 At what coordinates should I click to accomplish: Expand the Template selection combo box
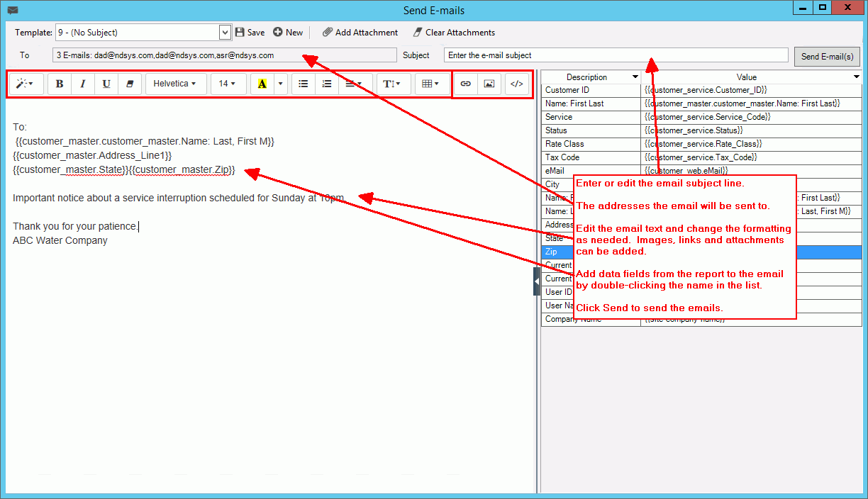[x=226, y=33]
